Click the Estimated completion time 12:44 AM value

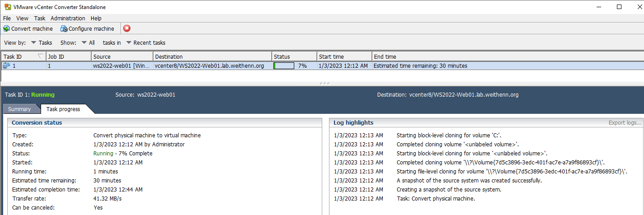(118, 189)
